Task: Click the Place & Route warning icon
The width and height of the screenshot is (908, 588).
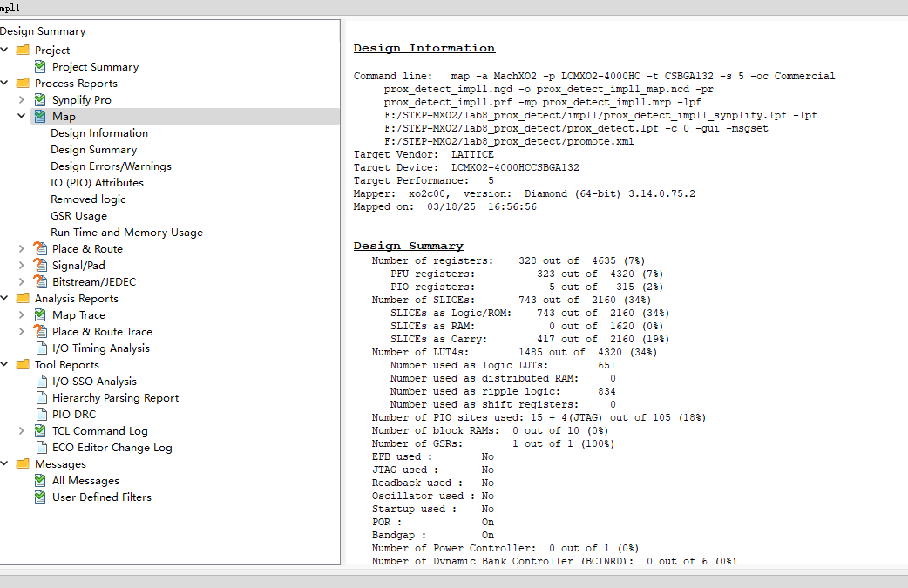Action: [x=40, y=249]
